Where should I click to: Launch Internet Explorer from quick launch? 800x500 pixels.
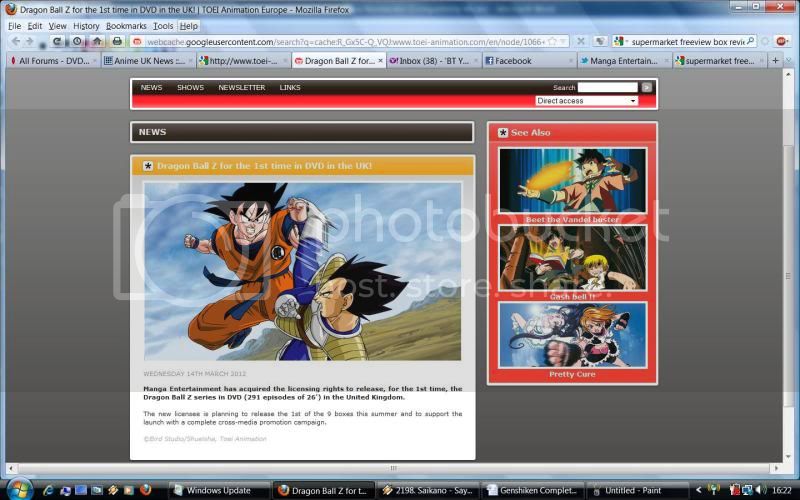pyautogui.click(x=48, y=490)
